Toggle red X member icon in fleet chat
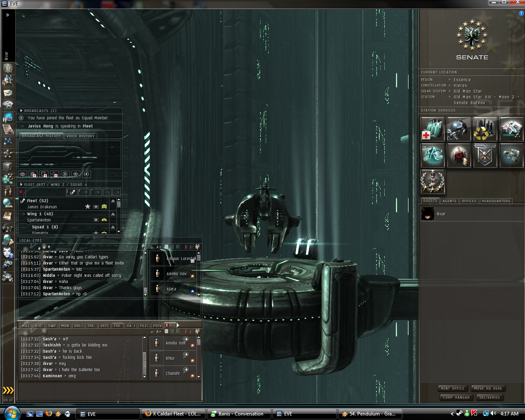The width and height of the screenshot is (525, 420). 186,331
